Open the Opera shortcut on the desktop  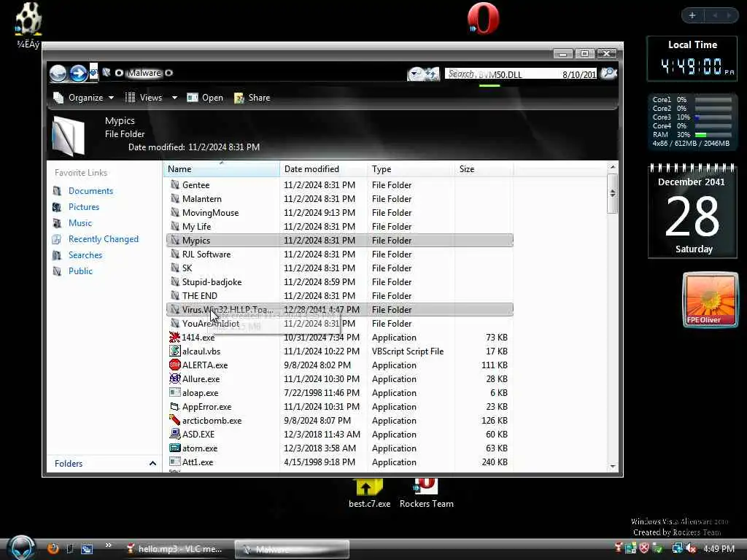click(483, 19)
